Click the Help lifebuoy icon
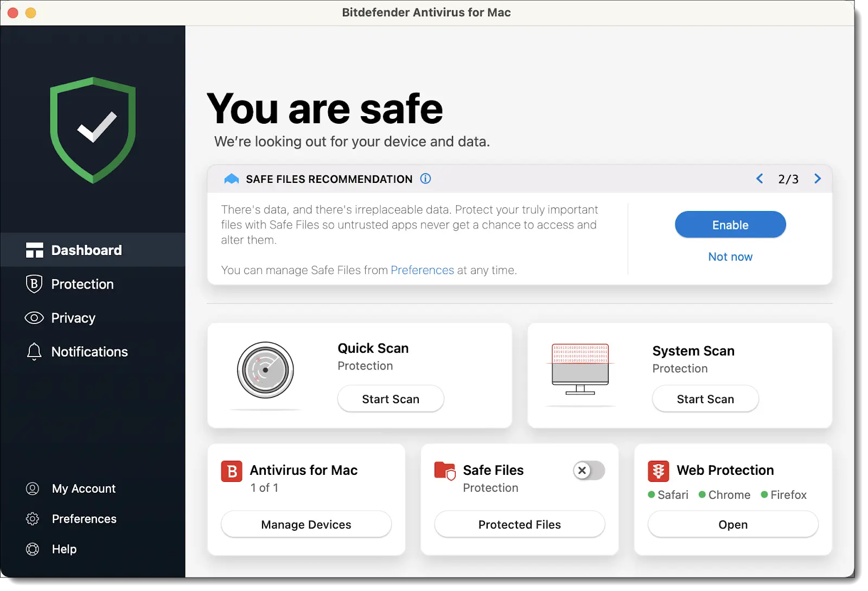 click(x=33, y=549)
